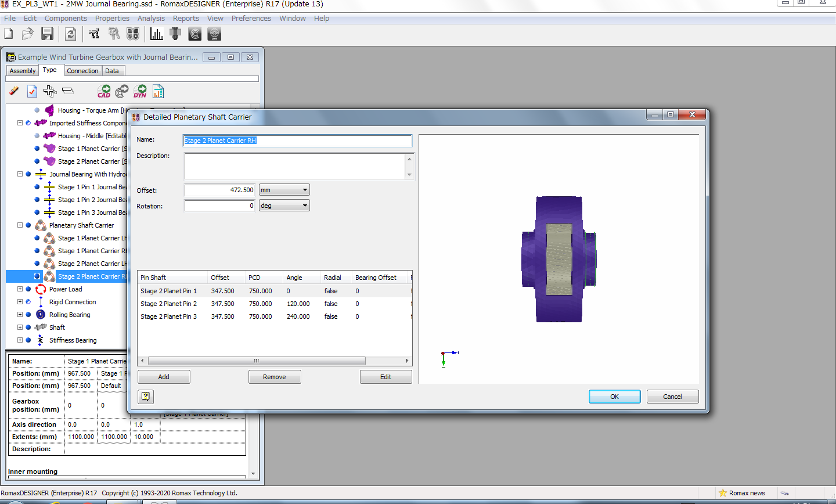This screenshot has height=504, width=836.
Task: Click the black Concept spiral toolbar icon
Action: click(x=195, y=34)
